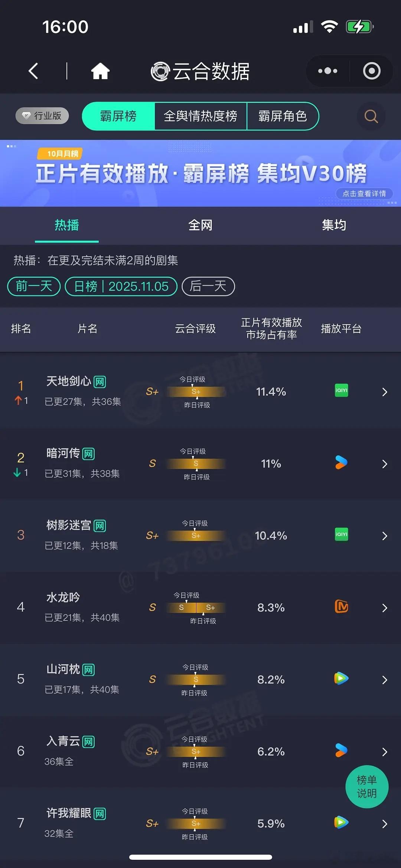Expand the entry for 入青云

point(384,752)
